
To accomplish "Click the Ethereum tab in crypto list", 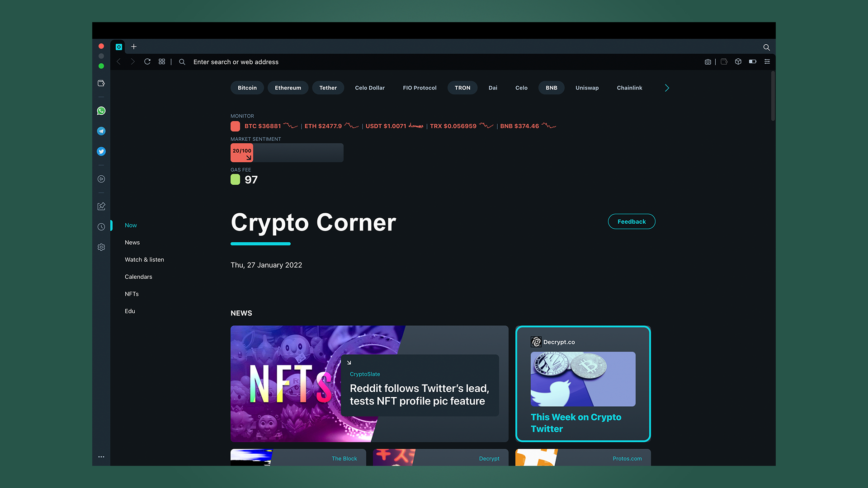I will tap(288, 88).
